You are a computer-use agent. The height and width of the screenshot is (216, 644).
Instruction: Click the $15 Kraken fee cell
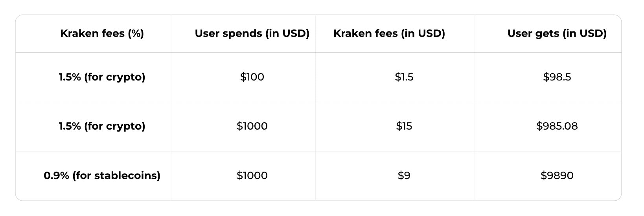[404, 126]
